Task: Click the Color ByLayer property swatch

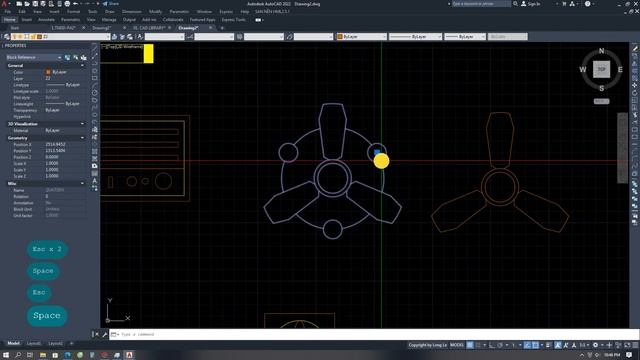Action: tap(48, 72)
